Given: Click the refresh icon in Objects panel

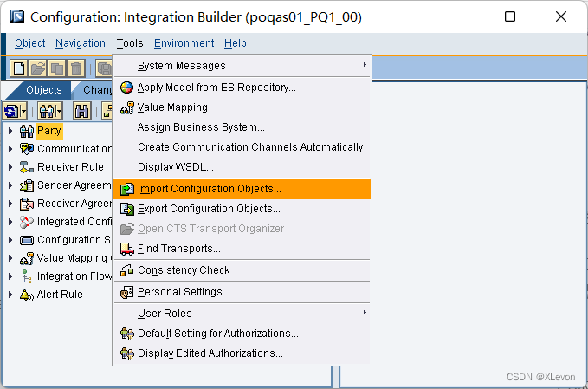Looking at the screenshot, I should pyautogui.click(x=11, y=111).
